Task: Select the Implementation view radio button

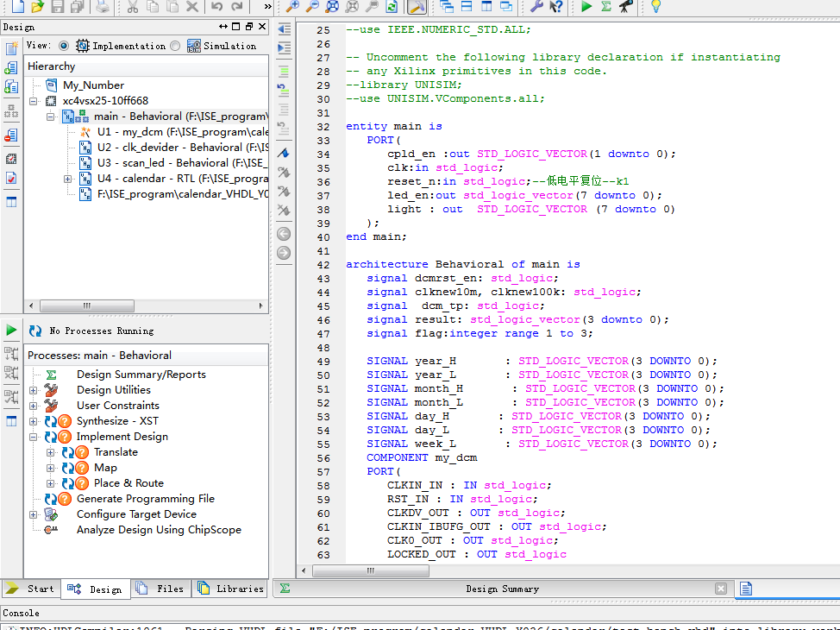Action: [64, 46]
